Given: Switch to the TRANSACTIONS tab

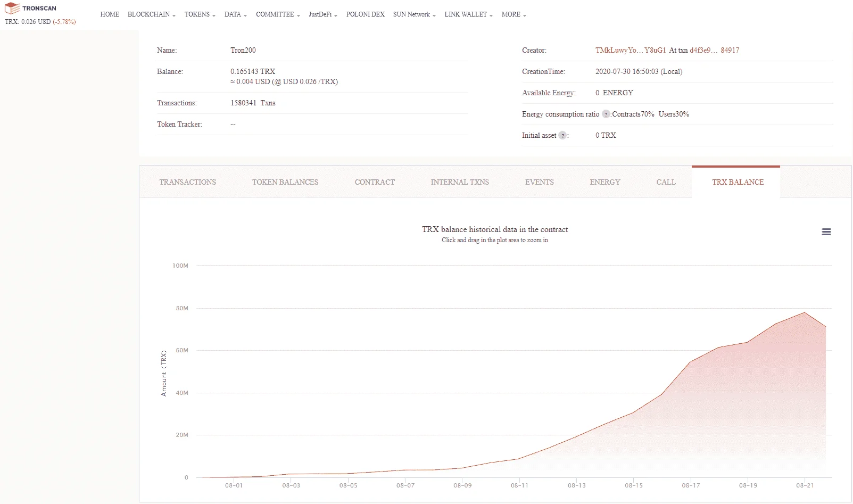Looking at the screenshot, I should pos(188,182).
